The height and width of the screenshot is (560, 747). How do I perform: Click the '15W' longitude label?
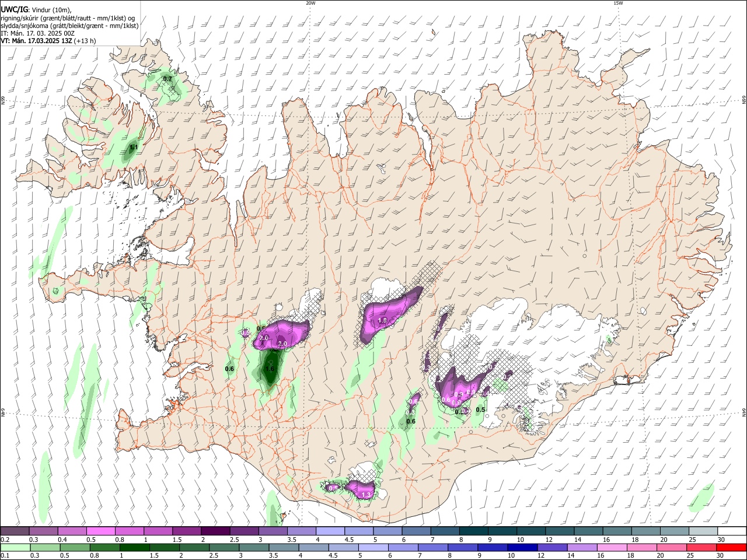click(618, 3)
